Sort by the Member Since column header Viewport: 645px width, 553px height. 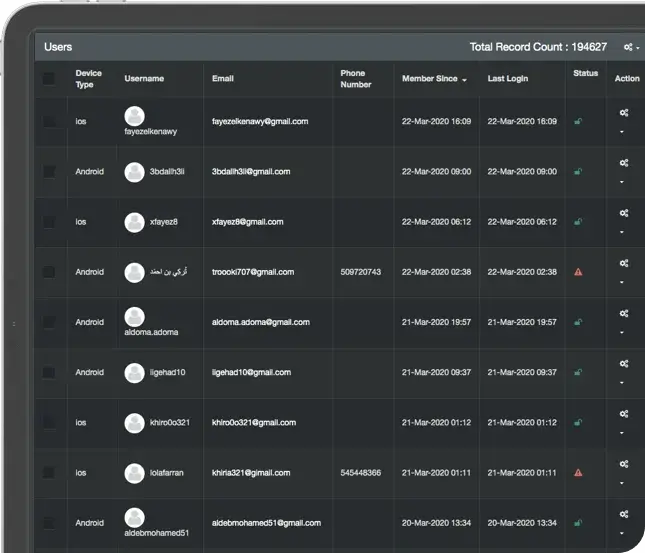[x=433, y=78]
